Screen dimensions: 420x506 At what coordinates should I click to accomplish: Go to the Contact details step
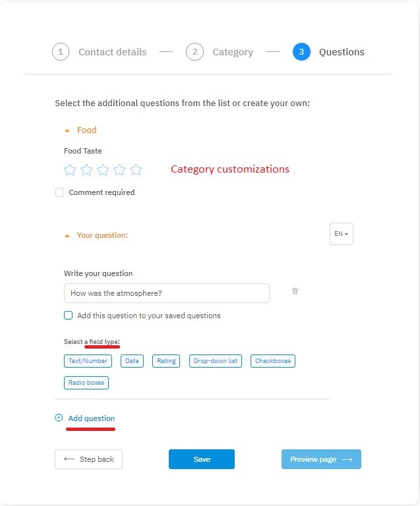pyautogui.click(x=61, y=52)
